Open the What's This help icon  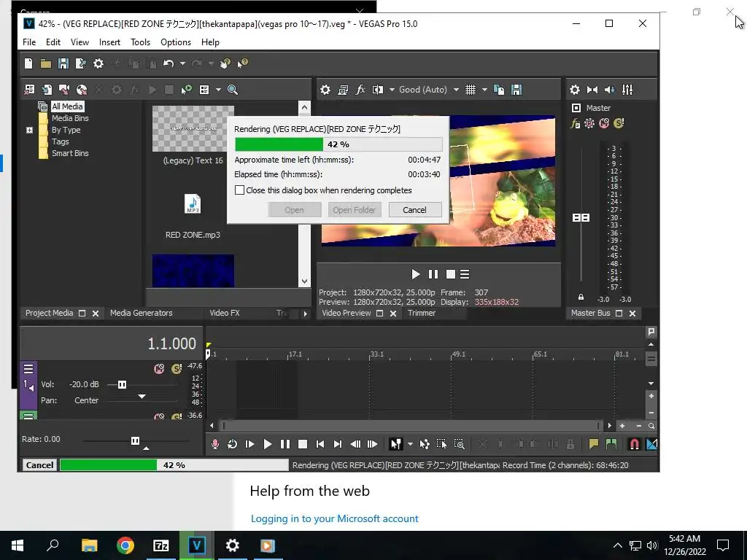pyautogui.click(x=242, y=63)
